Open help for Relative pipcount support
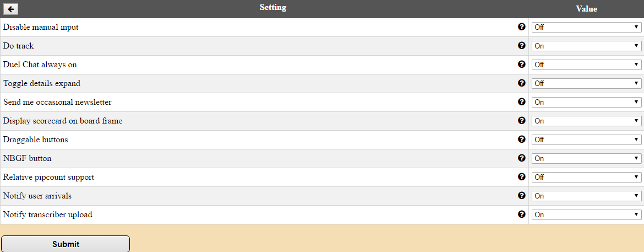This screenshot has height=252, width=644. click(522, 177)
